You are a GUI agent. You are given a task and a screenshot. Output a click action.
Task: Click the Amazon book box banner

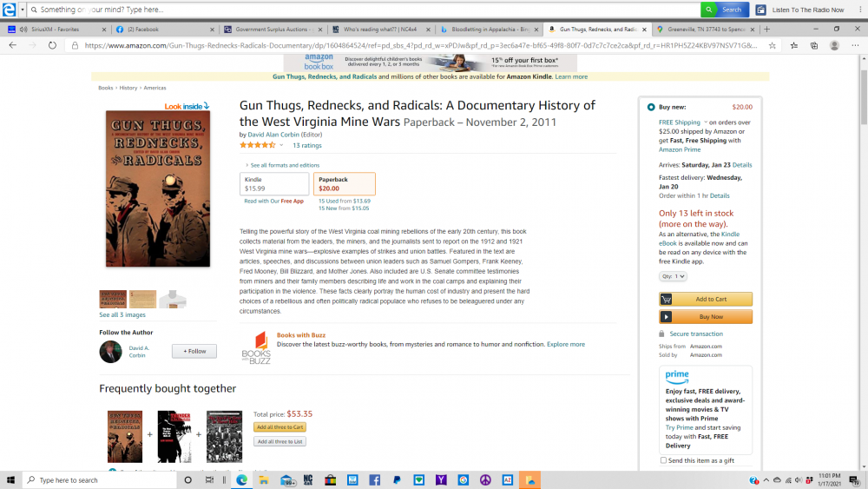pyautogui.click(x=431, y=63)
